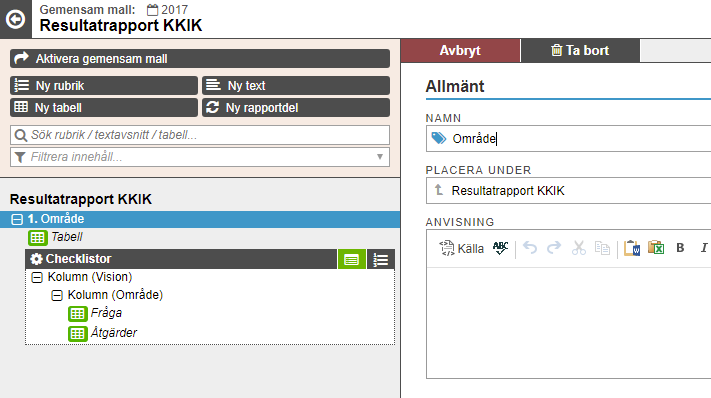Screen dimensions: 711x398
Task: Click the paste from Excel icon
Action: point(656,248)
